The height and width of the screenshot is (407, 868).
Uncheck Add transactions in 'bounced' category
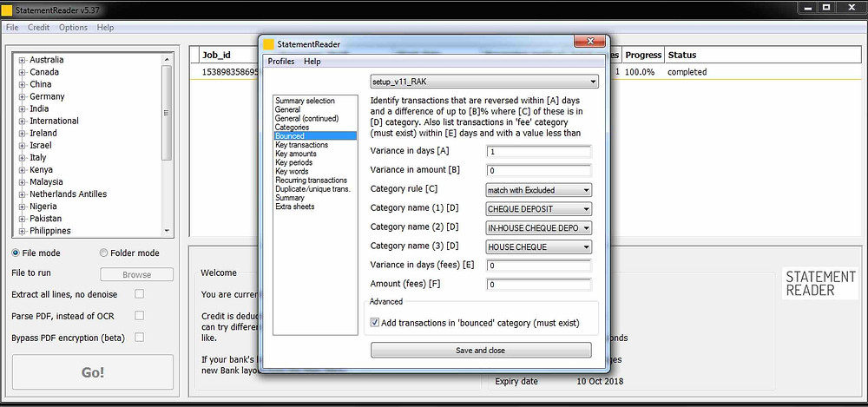point(375,322)
